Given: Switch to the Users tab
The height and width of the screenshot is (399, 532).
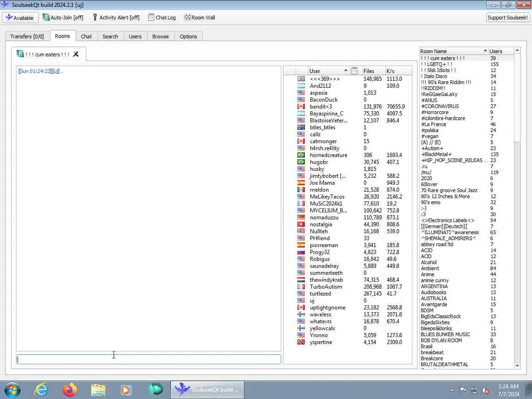Looking at the screenshot, I should [x=135, y=36].
